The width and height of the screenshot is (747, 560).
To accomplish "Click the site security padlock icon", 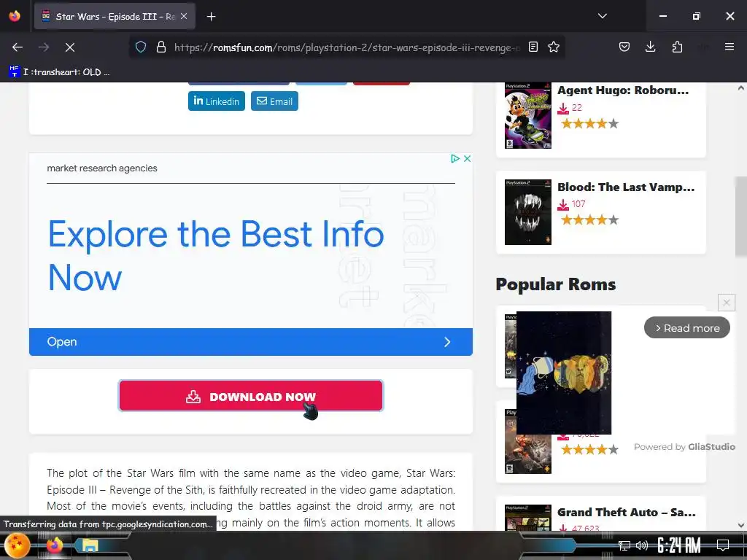I will [161, 47].
